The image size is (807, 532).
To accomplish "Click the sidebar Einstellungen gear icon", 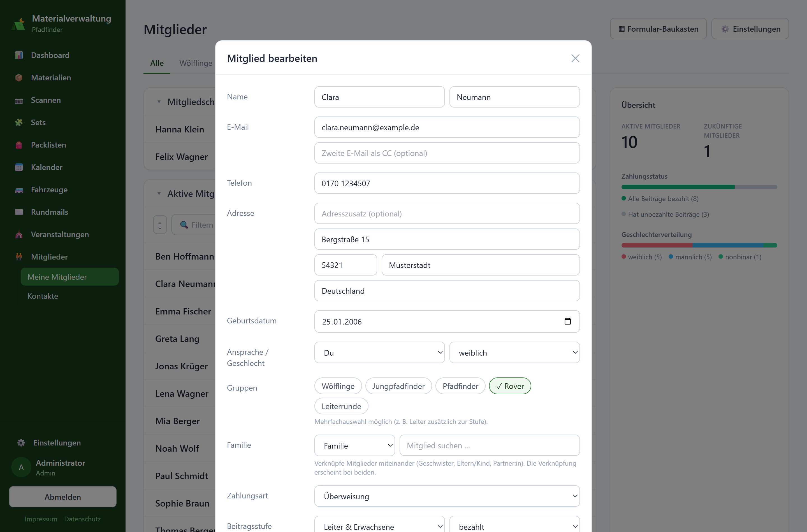I will click(21, 443).
